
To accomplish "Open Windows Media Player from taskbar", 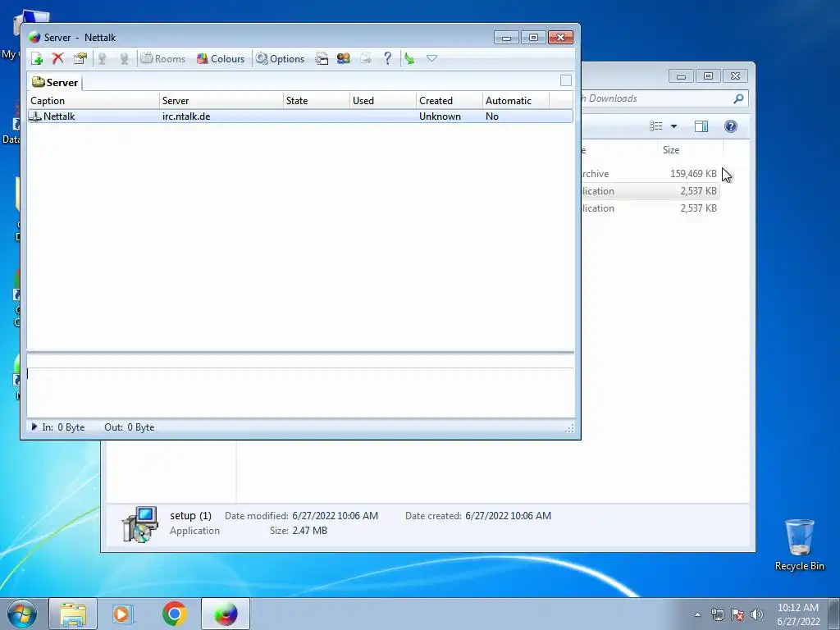I will (123, 614).
